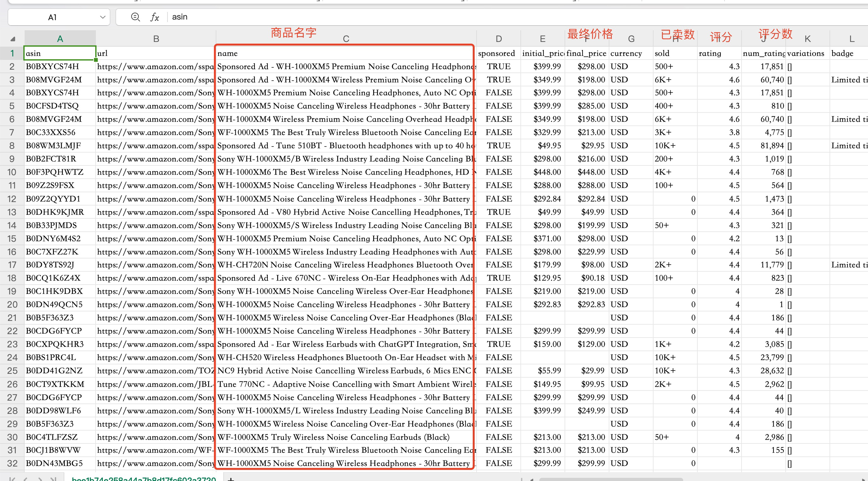
Task: Click the rating header cell
Action: pos(719,53)
